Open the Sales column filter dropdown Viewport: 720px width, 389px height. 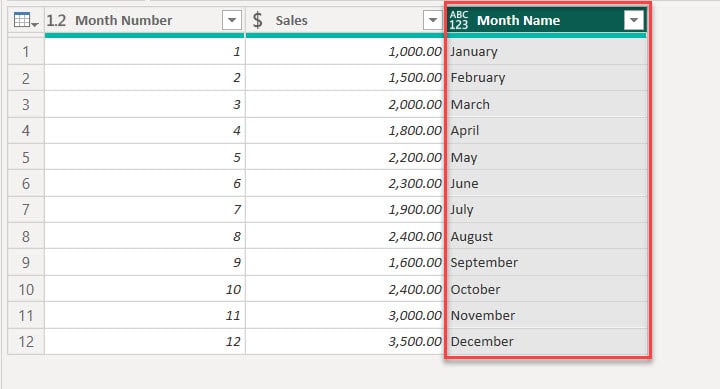tap(433, 20)
